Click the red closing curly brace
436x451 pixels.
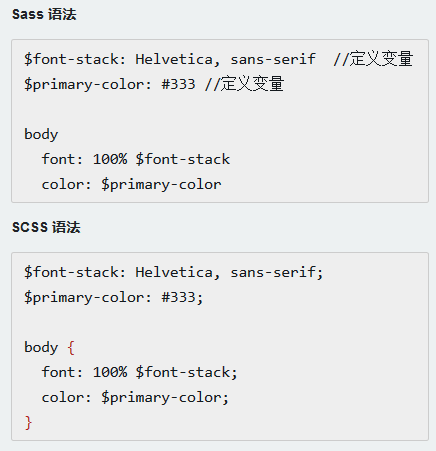(28, 423)
